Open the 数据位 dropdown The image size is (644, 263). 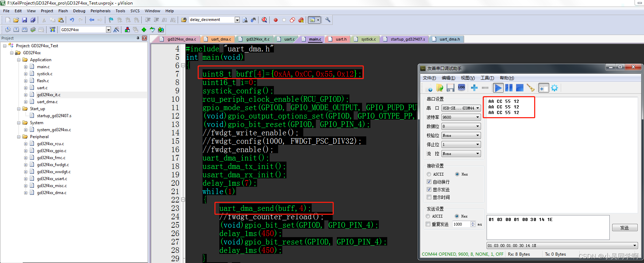coord(461,126)
